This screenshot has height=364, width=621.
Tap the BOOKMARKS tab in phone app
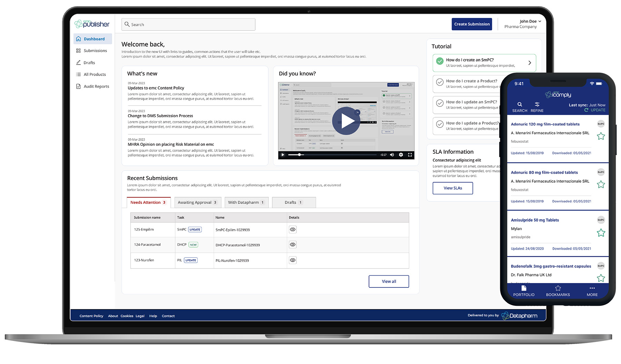(x=558, y=291)
